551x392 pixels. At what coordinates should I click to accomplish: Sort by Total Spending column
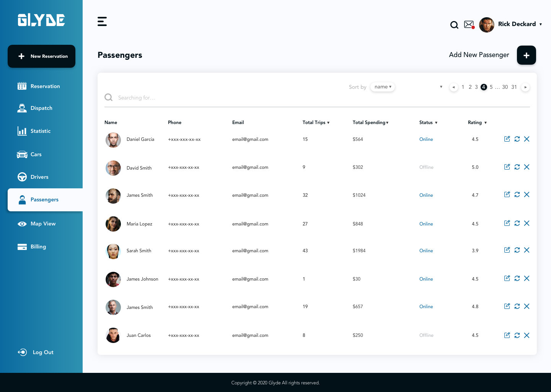[370, 122]
